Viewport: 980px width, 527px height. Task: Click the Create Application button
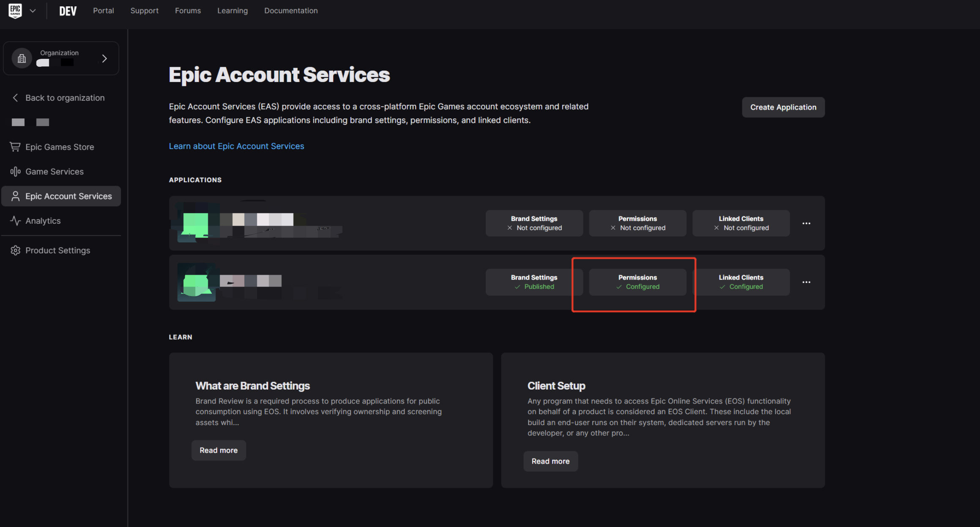click(x=783, y=107)
